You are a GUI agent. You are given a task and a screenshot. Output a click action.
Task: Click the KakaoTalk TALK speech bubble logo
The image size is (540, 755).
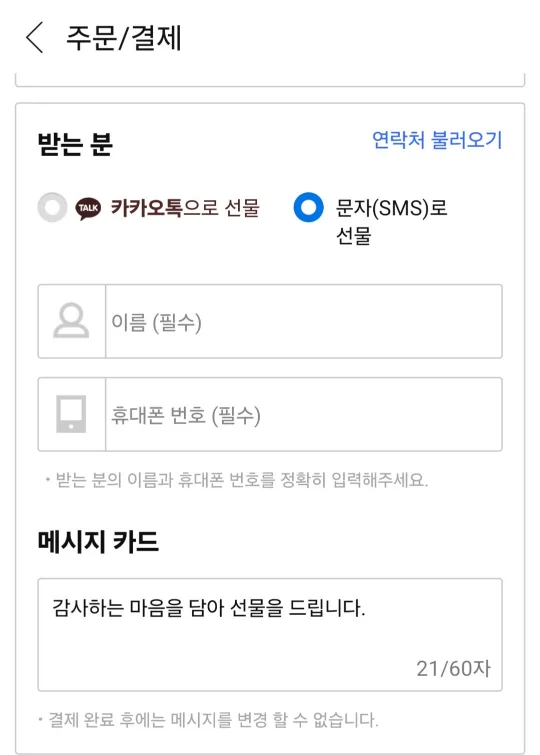88,208
